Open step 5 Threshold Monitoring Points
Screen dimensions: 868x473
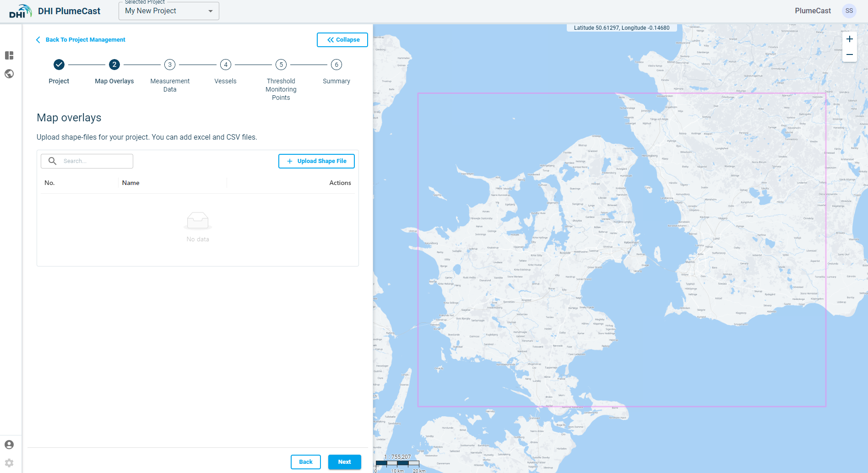coord(281,65)
